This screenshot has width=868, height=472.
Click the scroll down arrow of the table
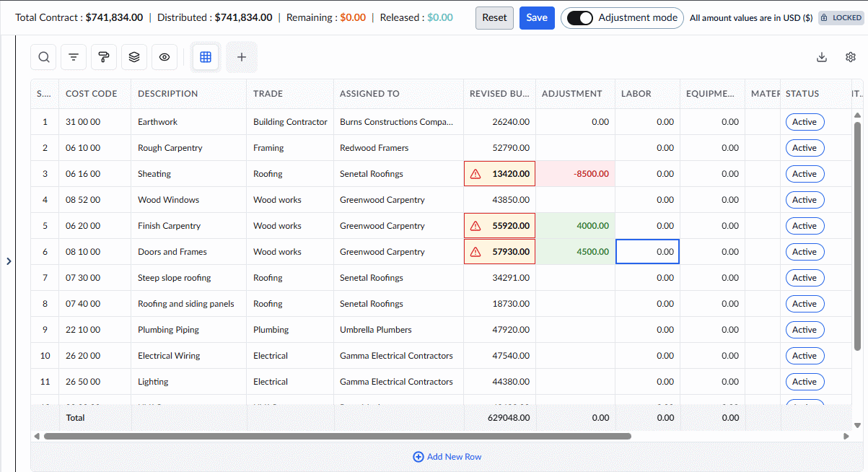click(x=857, y=425)
